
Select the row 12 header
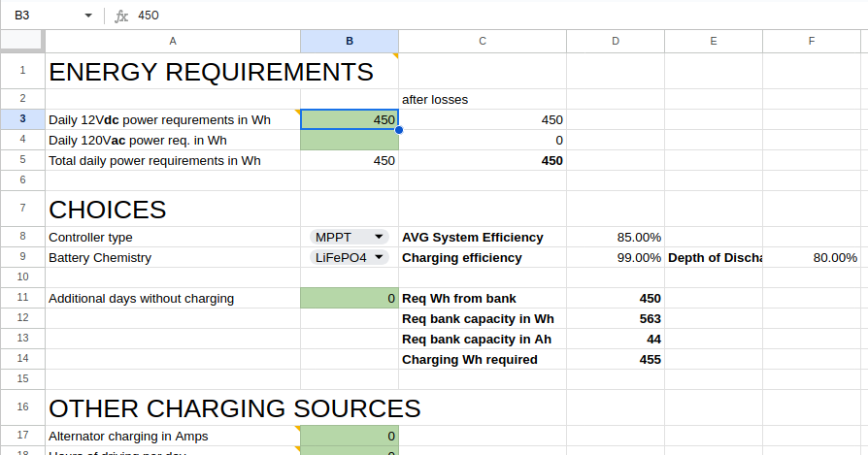[22, 319]
